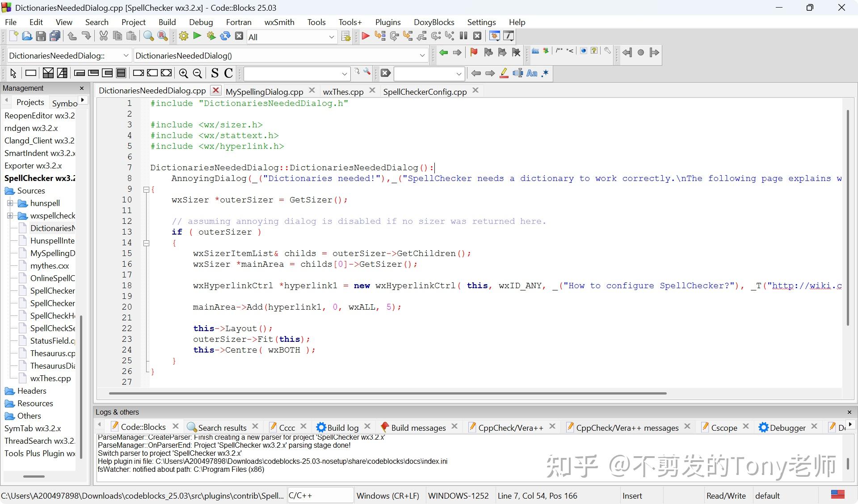Close the Management panel
Screen dimensions: 858x504
point(82,88)
